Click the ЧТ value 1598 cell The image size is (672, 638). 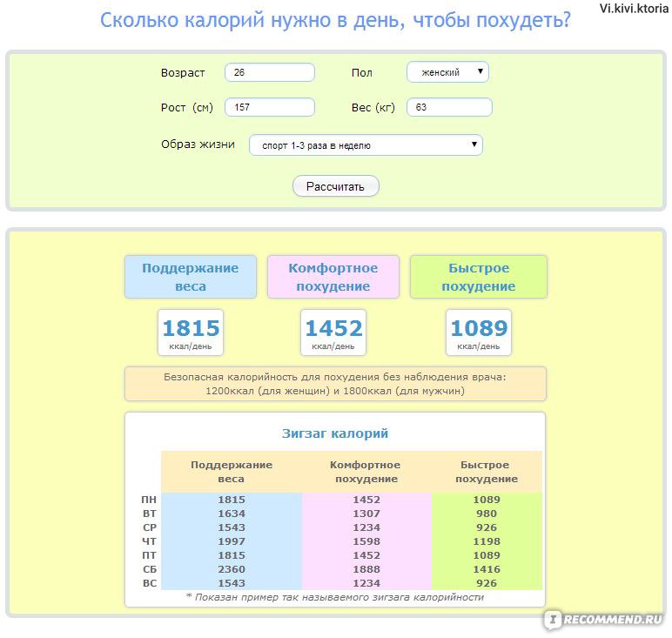coord(366,541)
